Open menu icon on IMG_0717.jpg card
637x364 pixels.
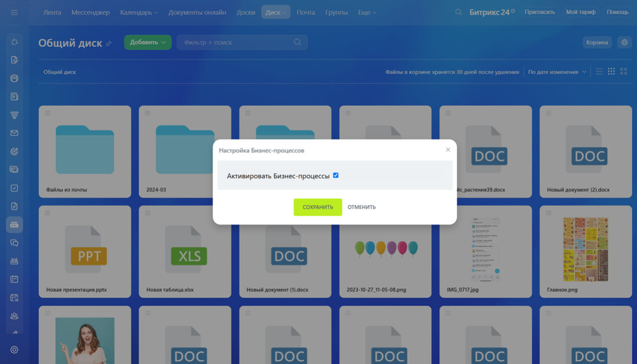pos(448,213)
